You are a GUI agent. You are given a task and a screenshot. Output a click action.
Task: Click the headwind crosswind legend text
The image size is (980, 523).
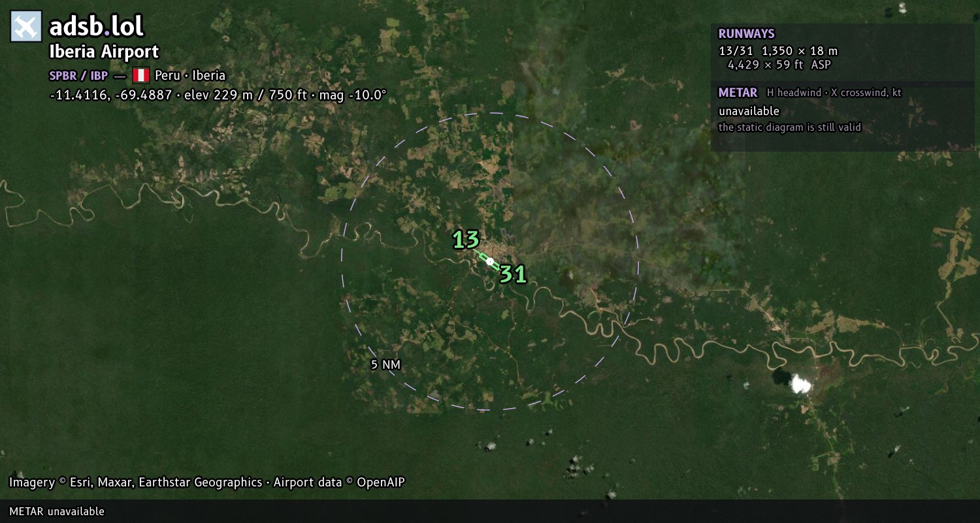[x=834, y=93]
